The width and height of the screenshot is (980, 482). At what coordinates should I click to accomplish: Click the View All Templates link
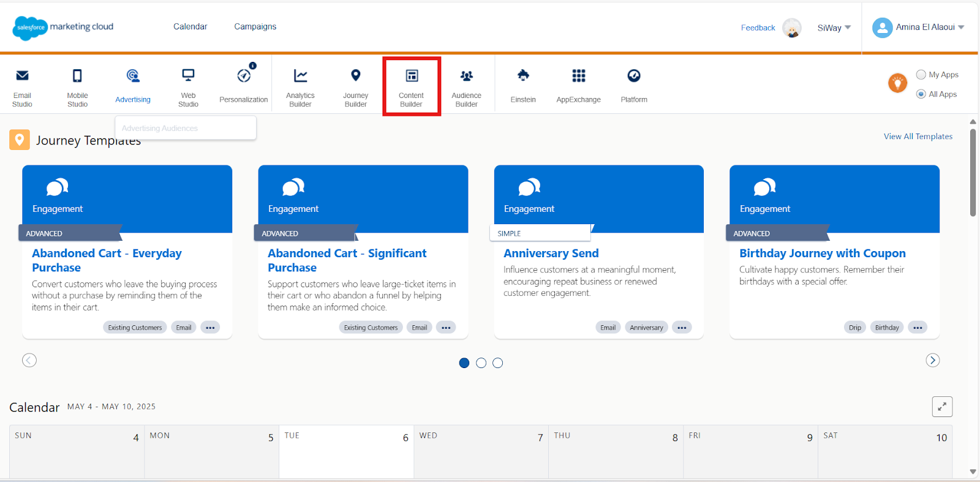tap(918, 137)
